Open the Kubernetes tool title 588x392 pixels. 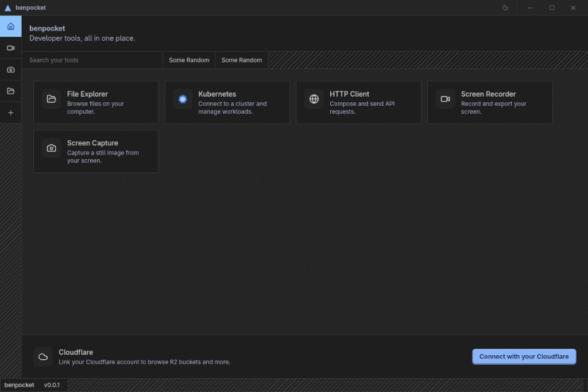(x=217, y=94)
